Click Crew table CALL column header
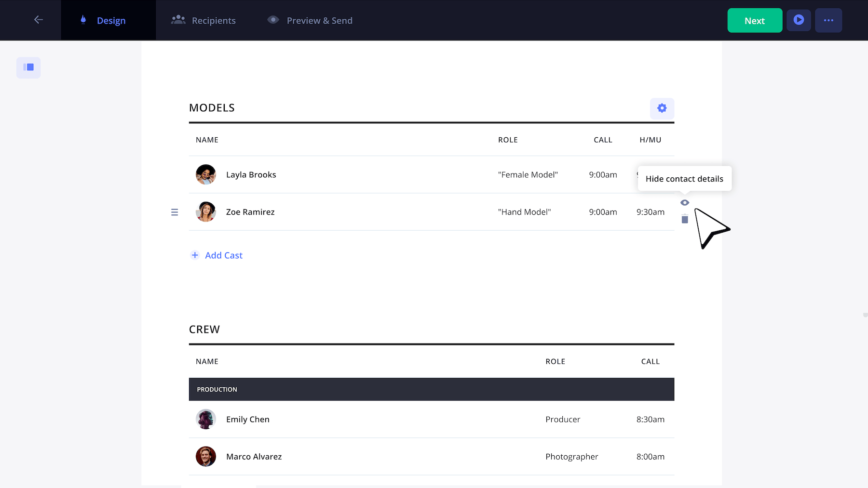 [650, 361]
